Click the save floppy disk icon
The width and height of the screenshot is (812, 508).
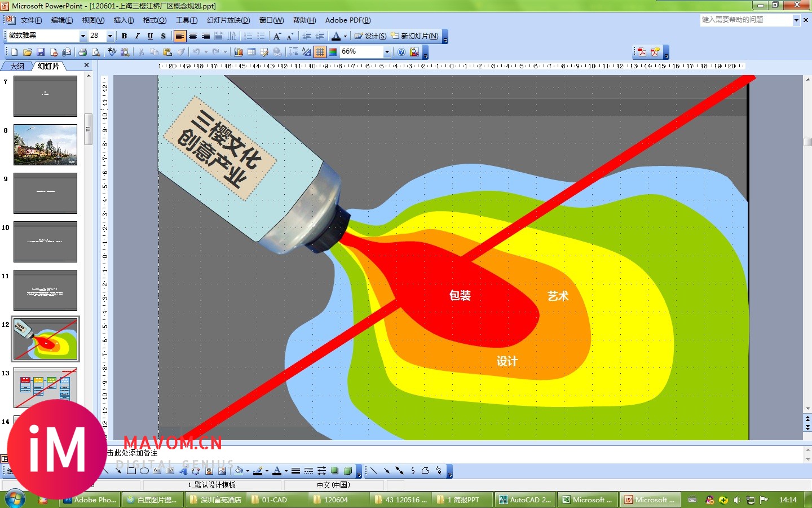41,52
